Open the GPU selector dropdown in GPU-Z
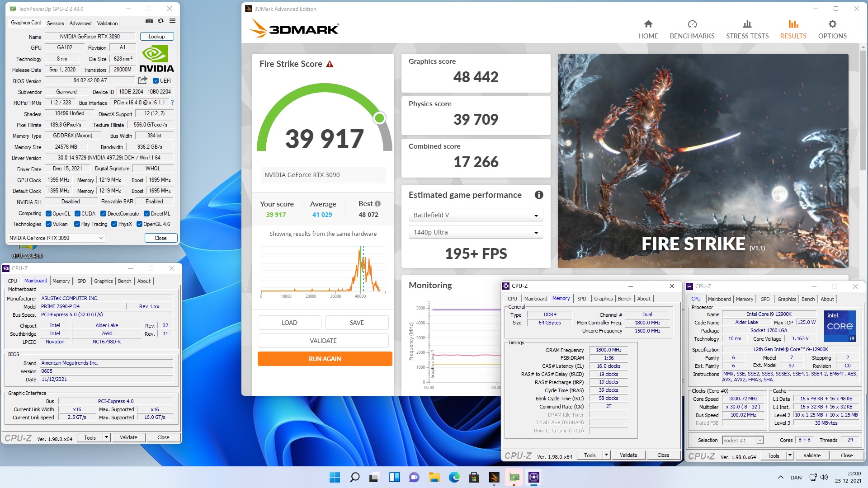This screenshot has width=868, height=488. [x=57, y=238]
